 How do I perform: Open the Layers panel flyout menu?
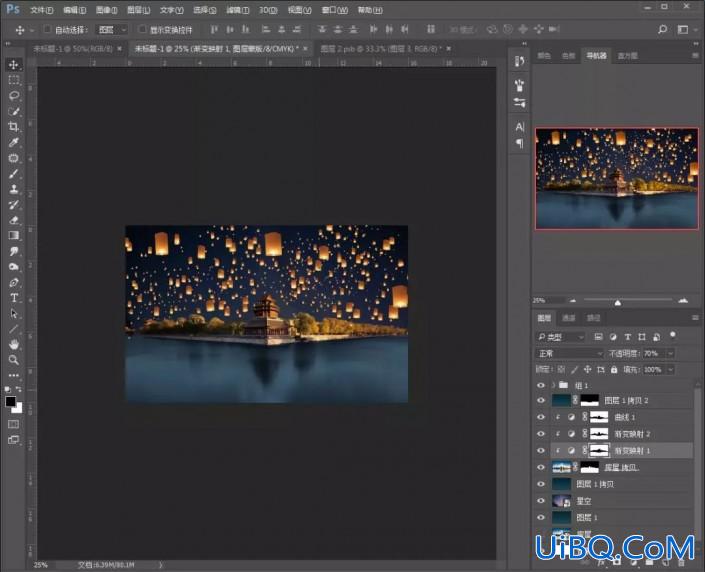(x=695, y=317)
